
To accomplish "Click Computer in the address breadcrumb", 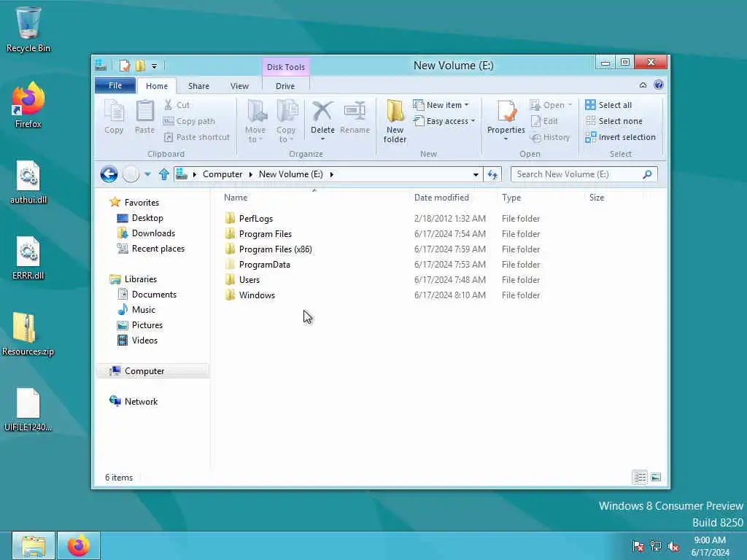I will click(x=222, y=174).
